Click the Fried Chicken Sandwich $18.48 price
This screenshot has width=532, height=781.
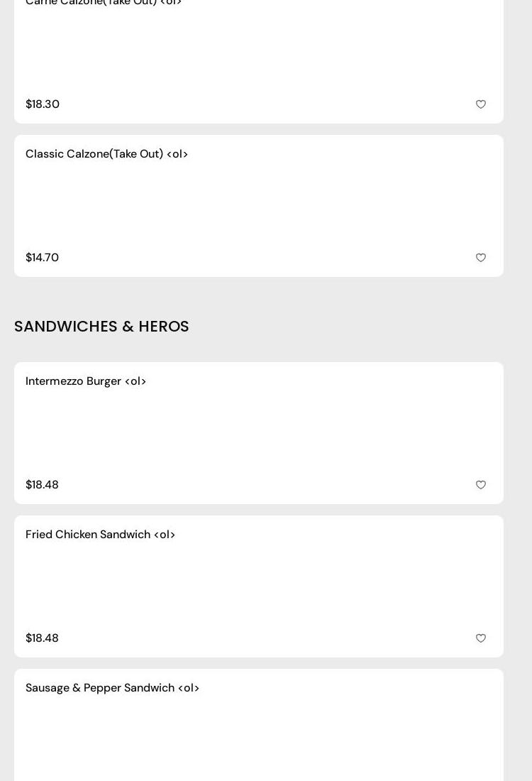click(x=43, y=638)
